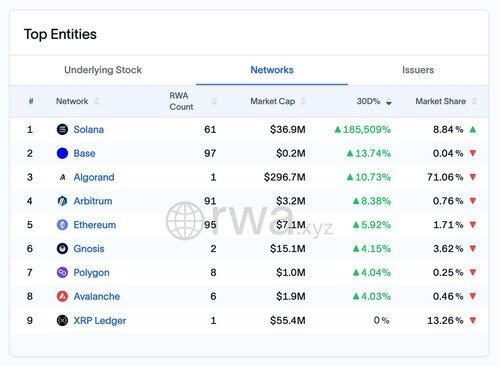This screenshot has height=366, width=500.
Task: Click the Arbitrum logo icon
Action: click(x=62, y=201)
